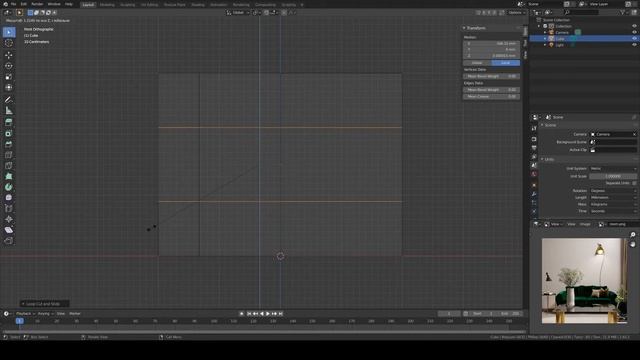
Task: Open the Help menu
Action: pos(69,4)
